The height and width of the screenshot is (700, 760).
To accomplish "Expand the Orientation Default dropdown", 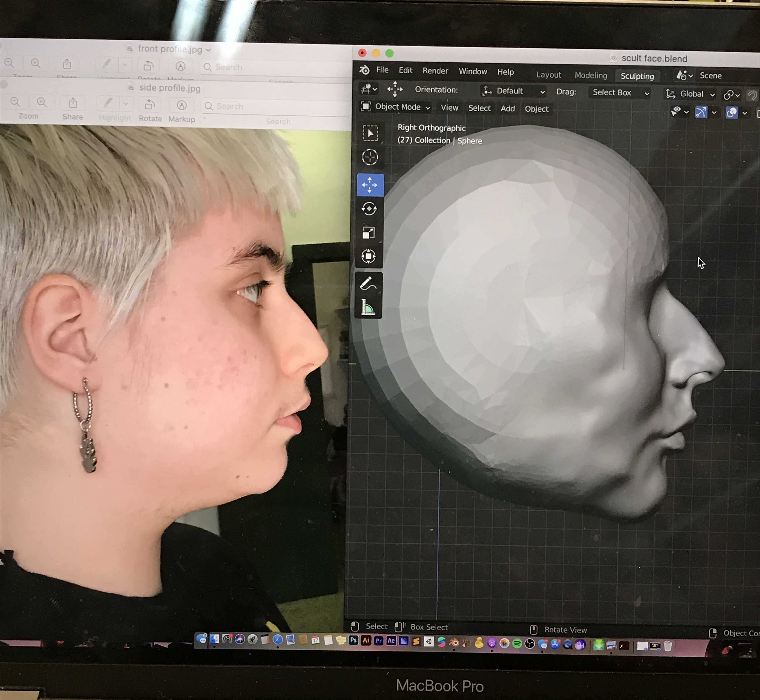I will [513, 91].
